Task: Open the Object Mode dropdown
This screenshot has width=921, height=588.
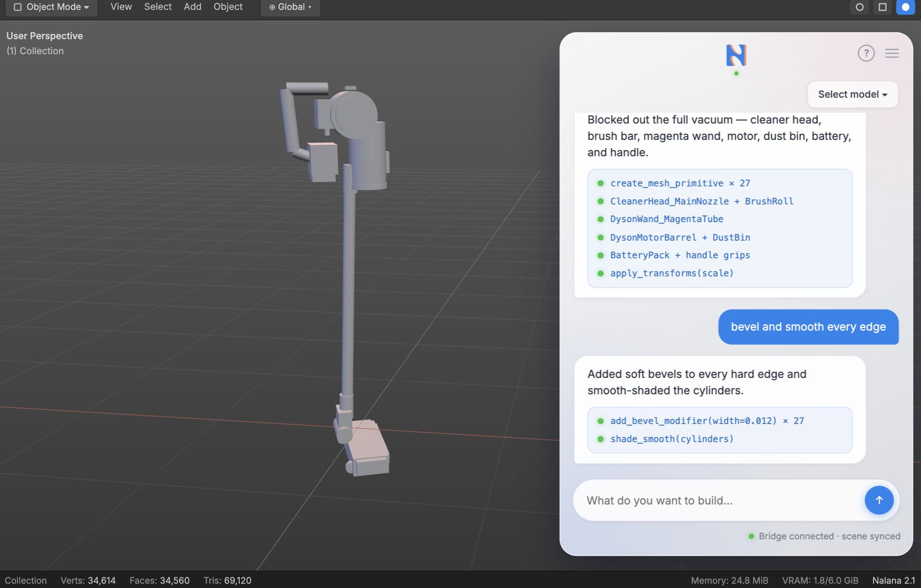Action: [51, 7]
